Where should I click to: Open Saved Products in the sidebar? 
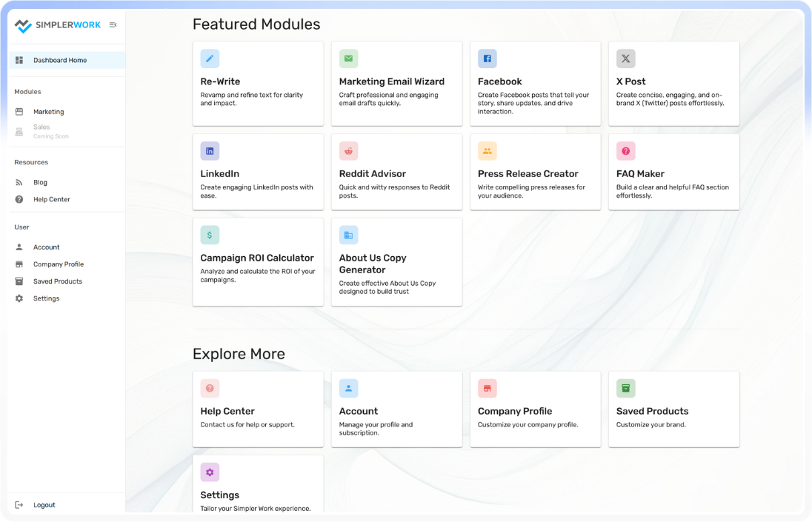[67, 281]
